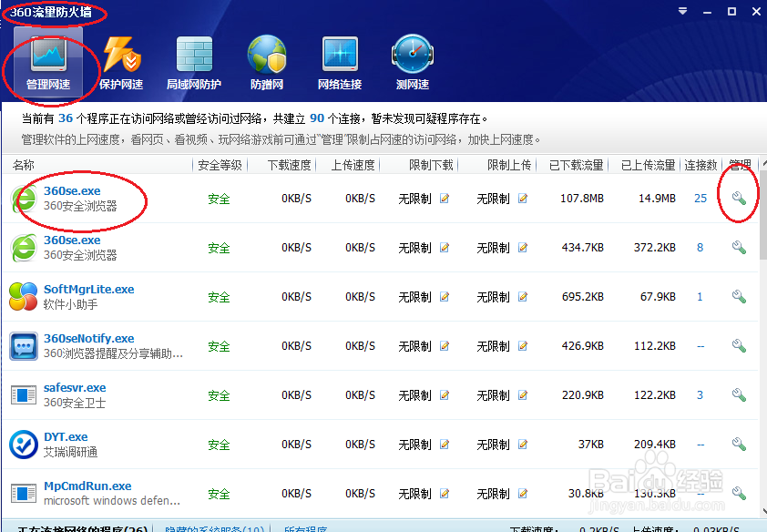Click wrench manage icon for 360se.exe with 8 connections
Image resolution: width=767 pixels, height=532 pixels.
tap(739, 248)
